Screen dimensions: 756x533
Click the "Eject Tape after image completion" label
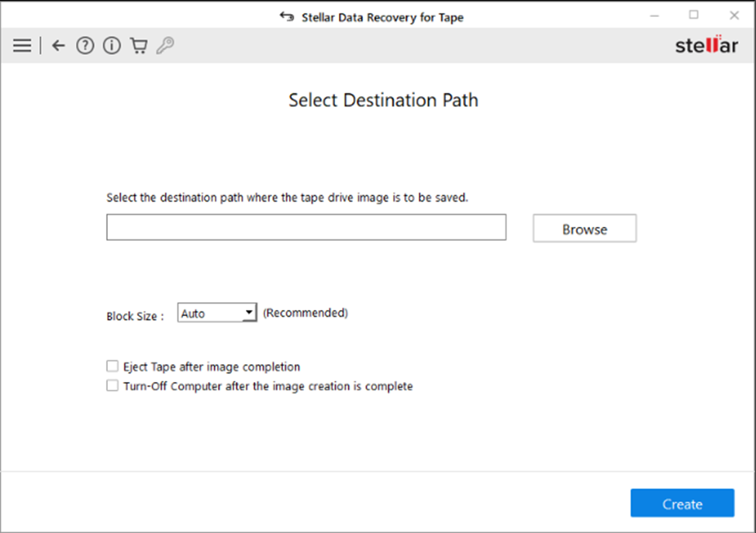[x=211, y=366]
